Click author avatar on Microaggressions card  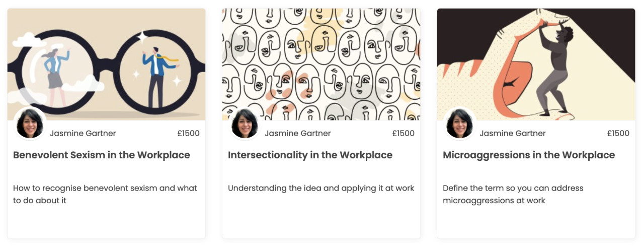459,124
